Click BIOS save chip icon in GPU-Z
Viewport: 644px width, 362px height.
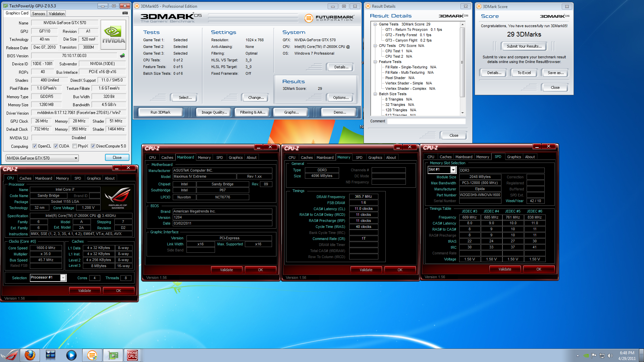tap(122, 56)
